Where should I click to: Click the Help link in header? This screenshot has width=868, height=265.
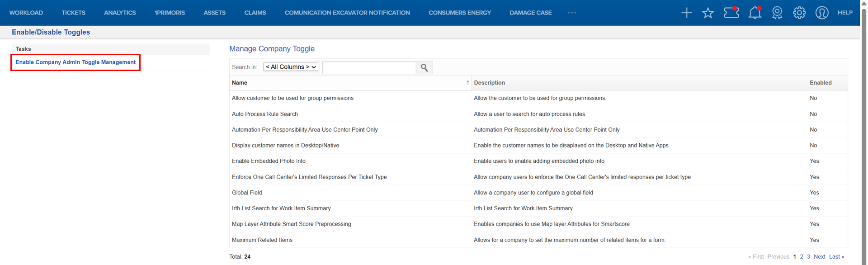tap(844, 13)
